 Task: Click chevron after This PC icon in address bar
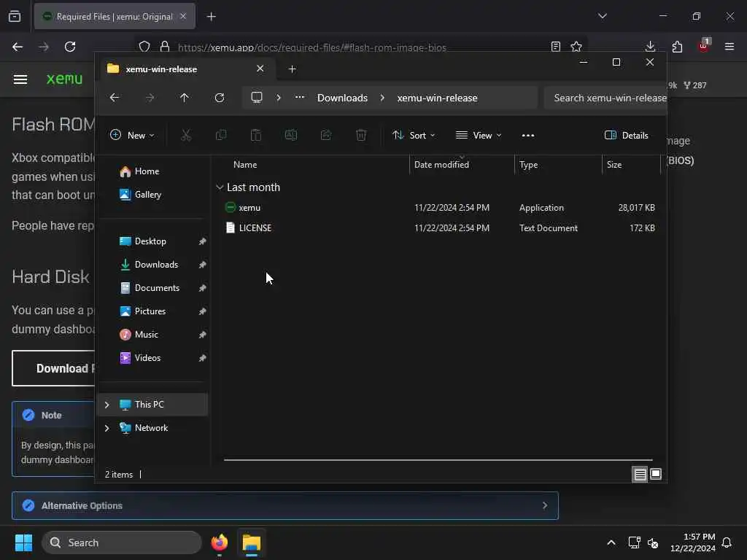[279, 98]
